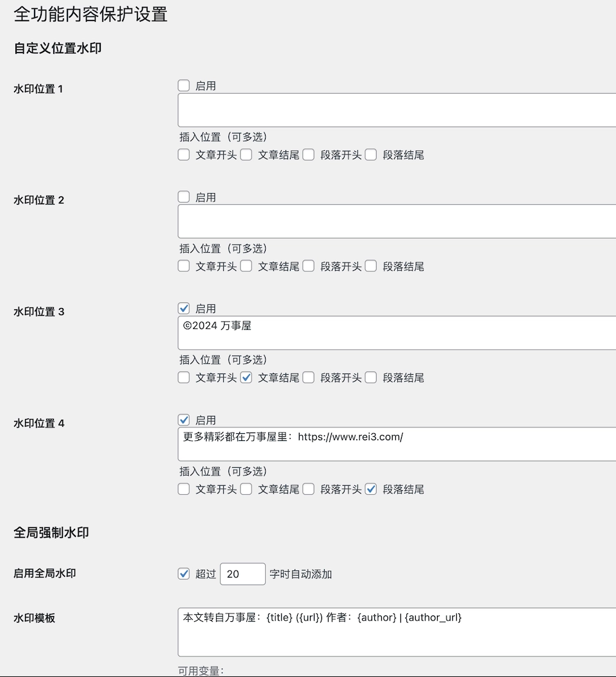This screenshot has width=616, height=677.
Task: Click the 水印位置 3 row label
Action: pos(39,312)
